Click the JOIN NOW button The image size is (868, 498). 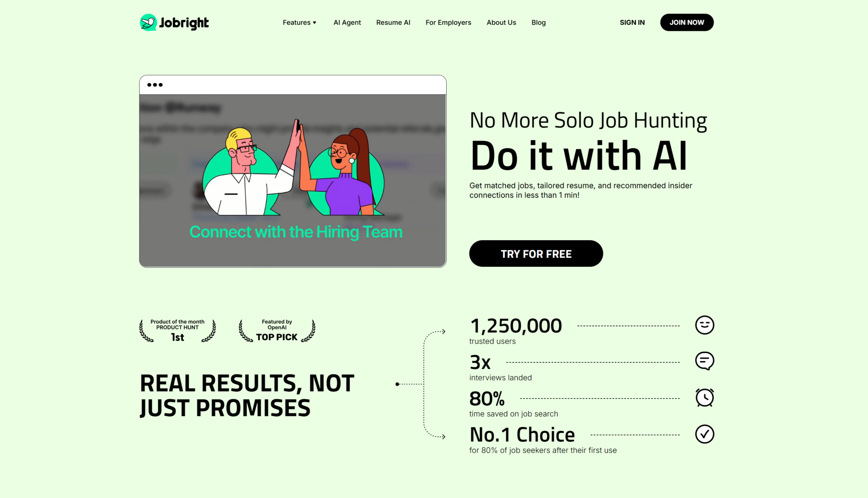[687, 22]
